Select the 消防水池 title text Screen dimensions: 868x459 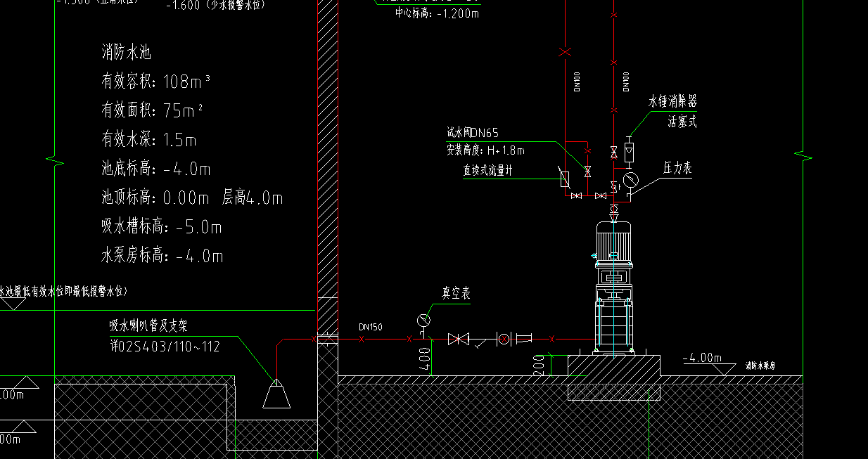[x=127, y=52]
